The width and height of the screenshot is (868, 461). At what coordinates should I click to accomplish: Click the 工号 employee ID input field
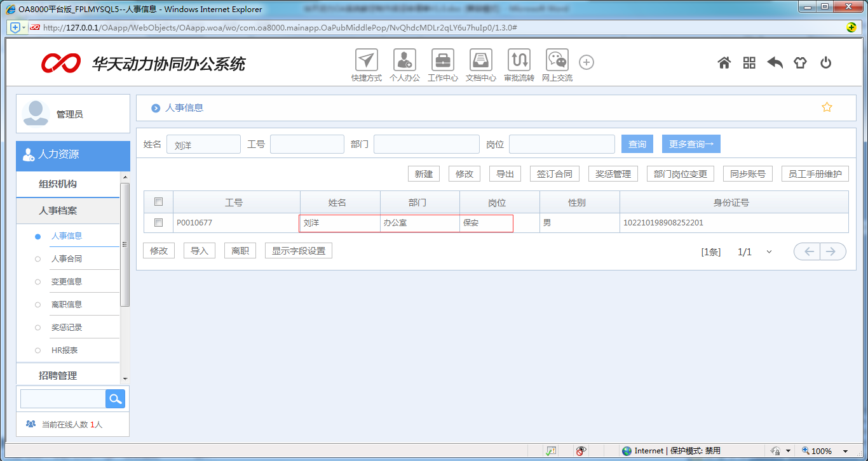307,144
